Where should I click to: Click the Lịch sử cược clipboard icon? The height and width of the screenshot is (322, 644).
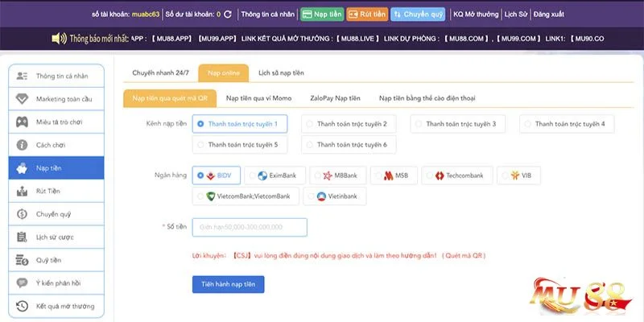pos(22,237)
